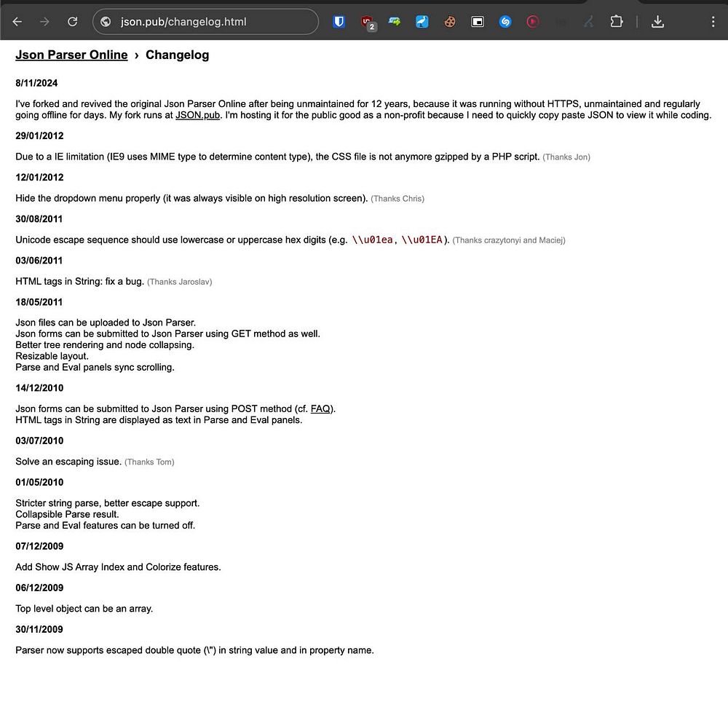The height and width of the screenshot is (707, 728).
Task: Click 'Resizable layout.' line
Action: pos(52,356)
